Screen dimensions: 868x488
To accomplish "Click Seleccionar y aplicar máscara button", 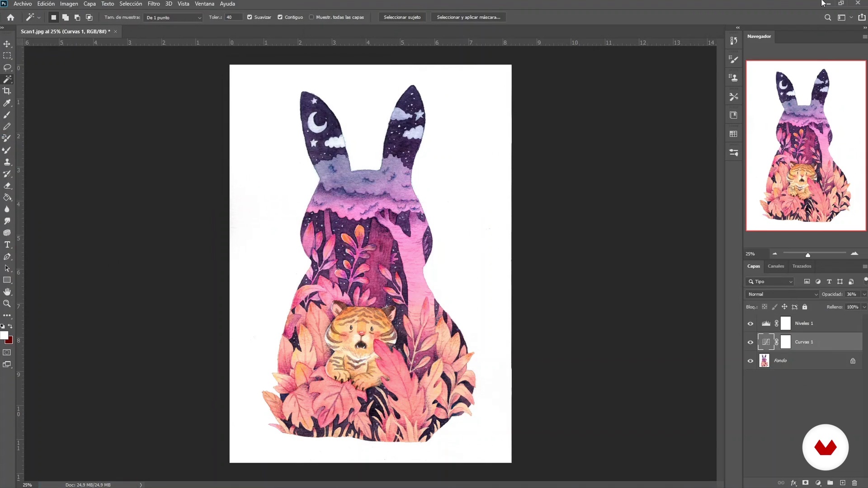I will coord(468,17).
